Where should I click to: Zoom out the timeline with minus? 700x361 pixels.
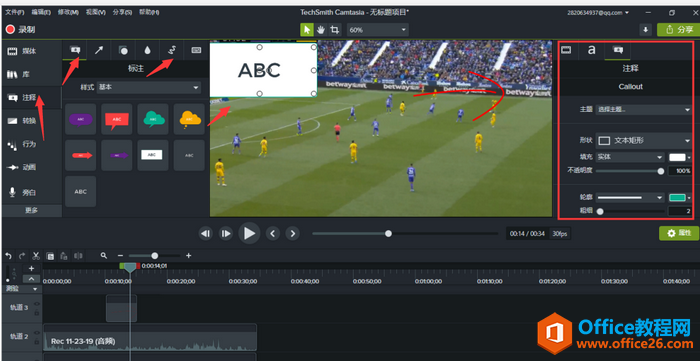(x=120, y=256)
